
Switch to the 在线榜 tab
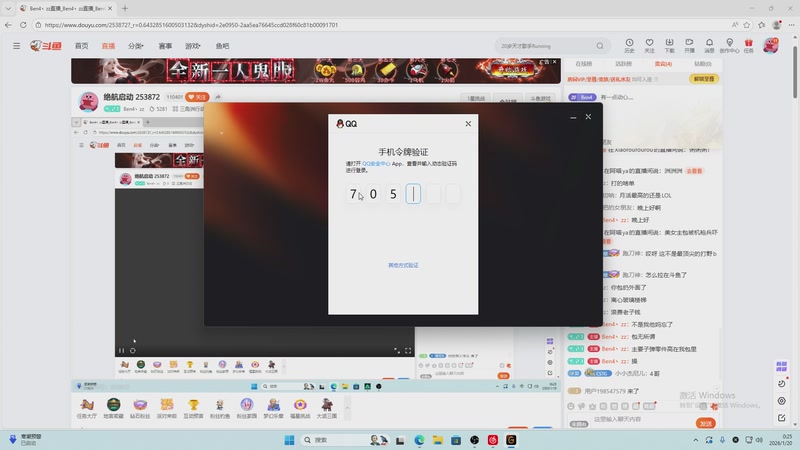(584, 64)
